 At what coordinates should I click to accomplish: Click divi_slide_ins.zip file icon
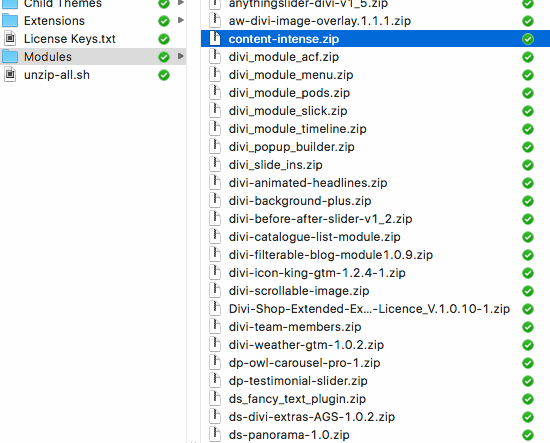[215, 165]
